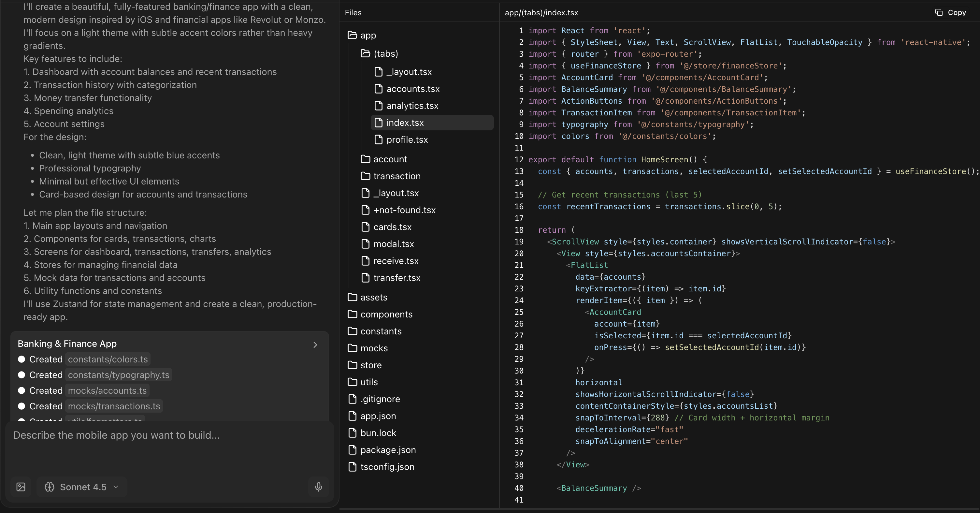Click the components folder icon
This screenshot has height=513, width=980.
[x=352, y=314]
